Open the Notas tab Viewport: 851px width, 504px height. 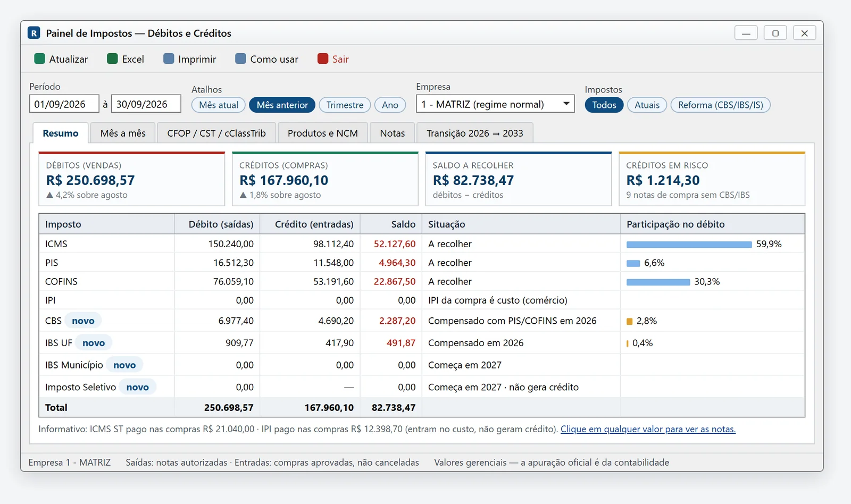[393, 133]
